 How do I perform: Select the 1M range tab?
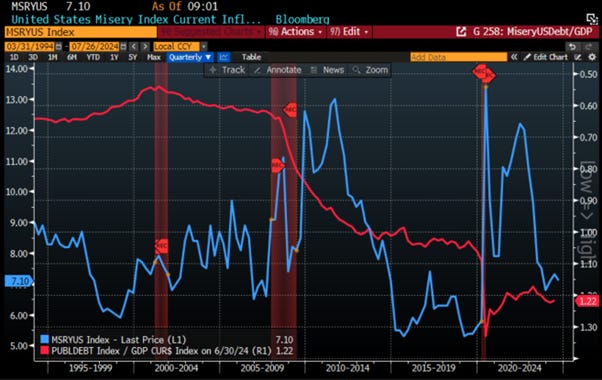pyautogui.click(x=53, y=57)
